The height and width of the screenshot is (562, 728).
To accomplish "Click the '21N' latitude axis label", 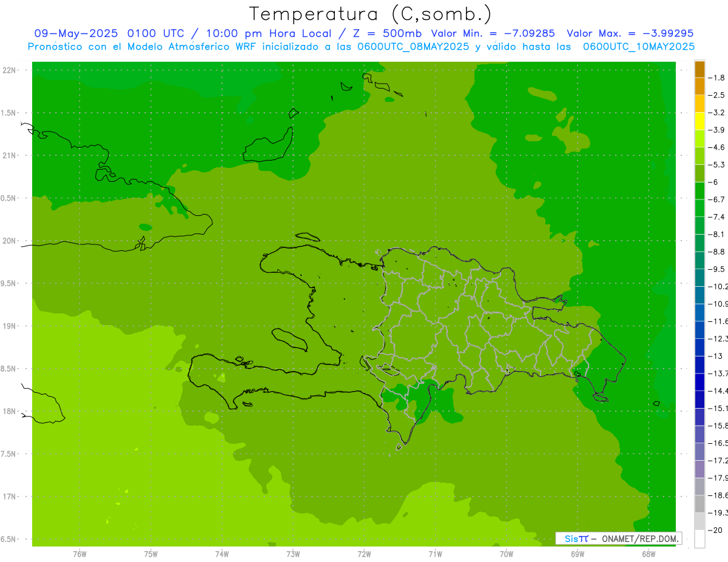I will (9, 155).
